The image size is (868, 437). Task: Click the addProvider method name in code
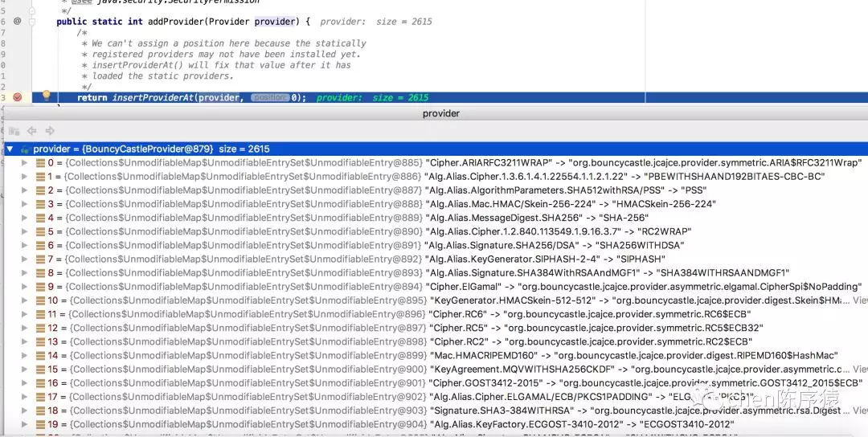(175, 22)
